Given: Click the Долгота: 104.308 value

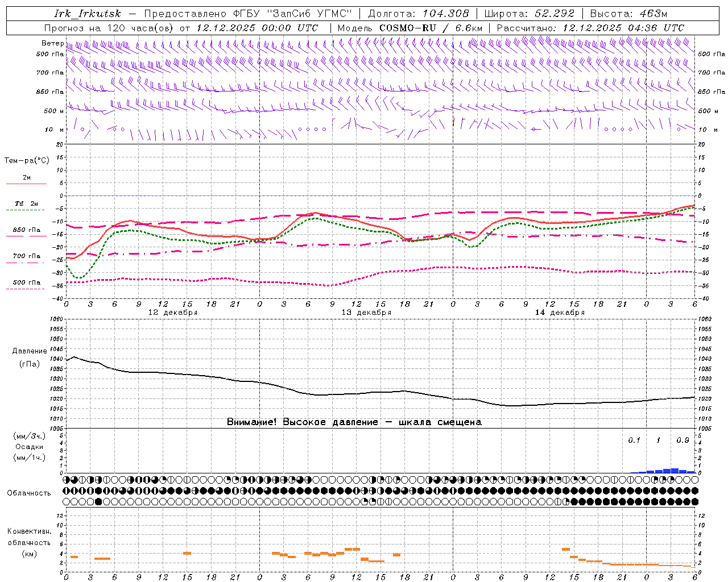Looking at the screenshot, I should pyautogui.click(x=419, y=14).
